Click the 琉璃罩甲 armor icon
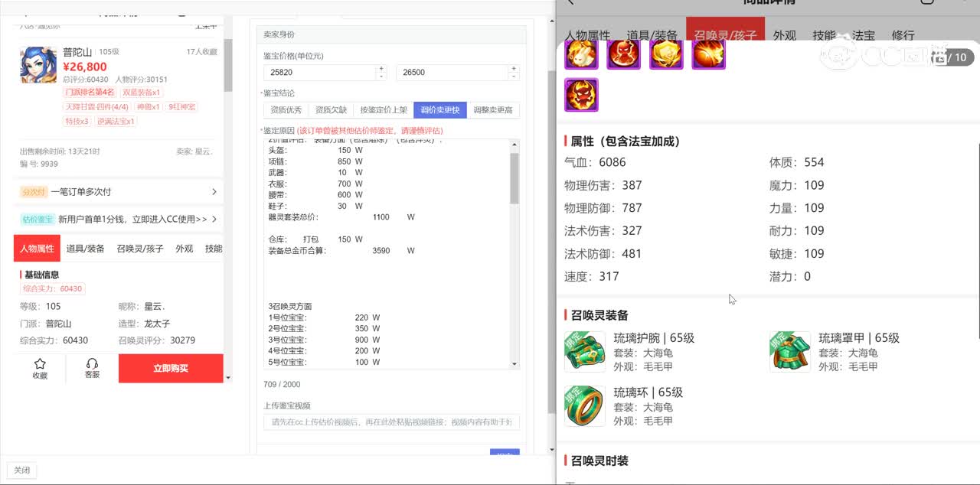This screenshot has height=485, width=980. (789, 351)
